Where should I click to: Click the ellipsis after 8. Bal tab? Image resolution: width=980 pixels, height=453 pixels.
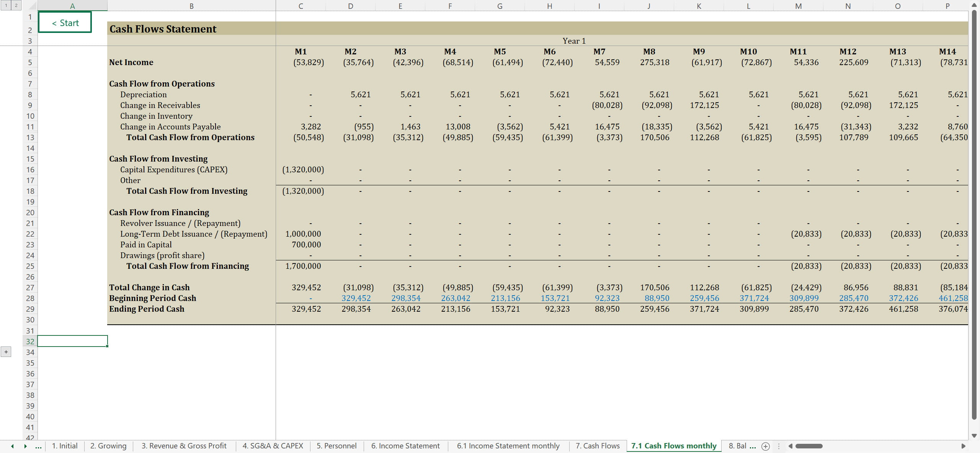[753, 446]
